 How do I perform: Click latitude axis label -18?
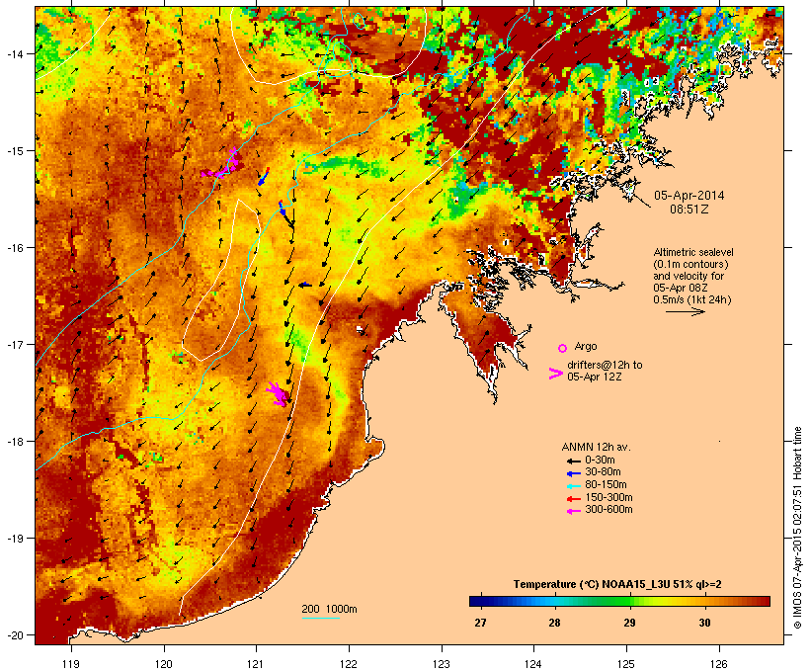tap(14, 441)
